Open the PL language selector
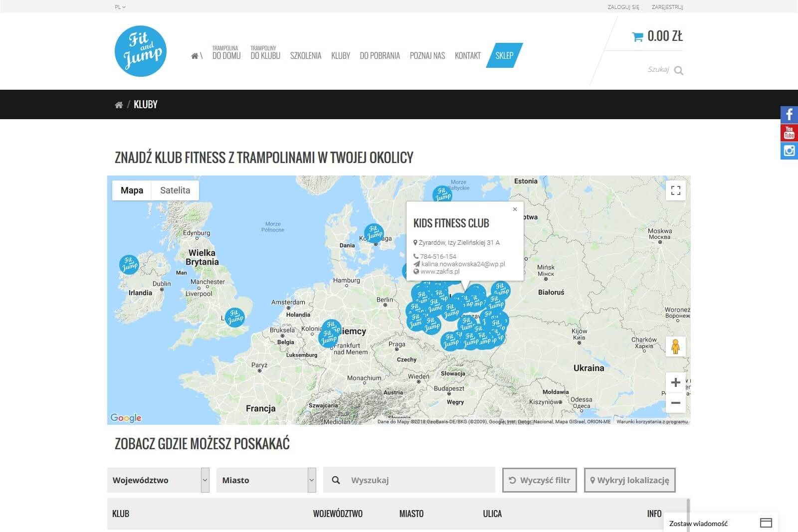The image size is (798, 532). pyautogui.click(x=120, y=7)
